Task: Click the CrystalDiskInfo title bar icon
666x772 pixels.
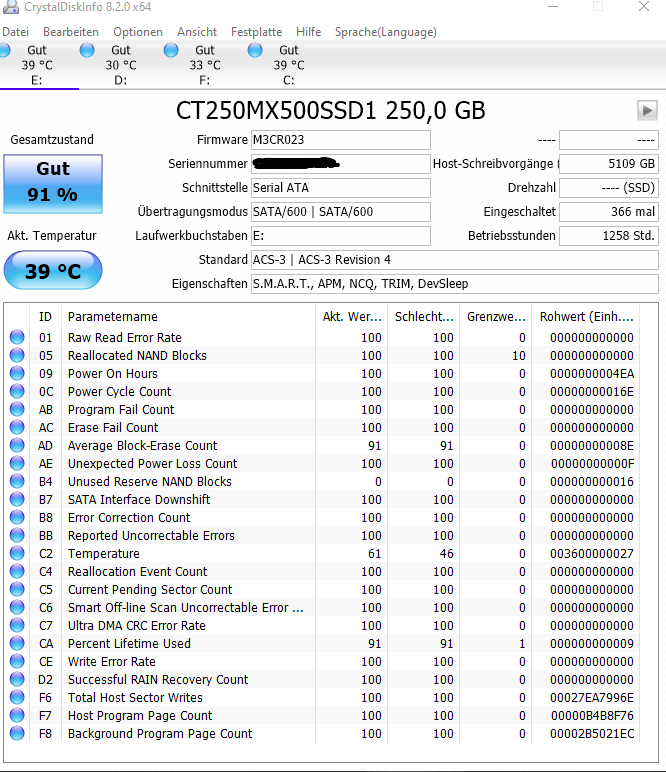Action: 11,6
